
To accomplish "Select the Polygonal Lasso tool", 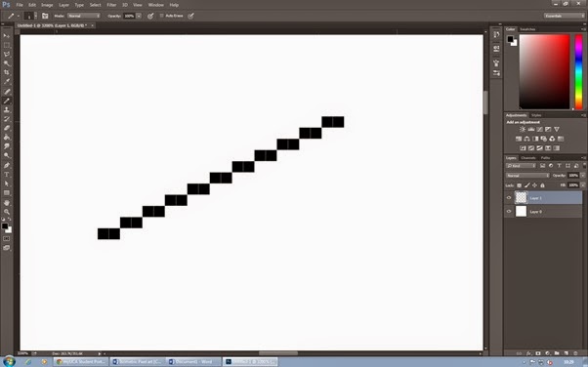I will 7,55.
